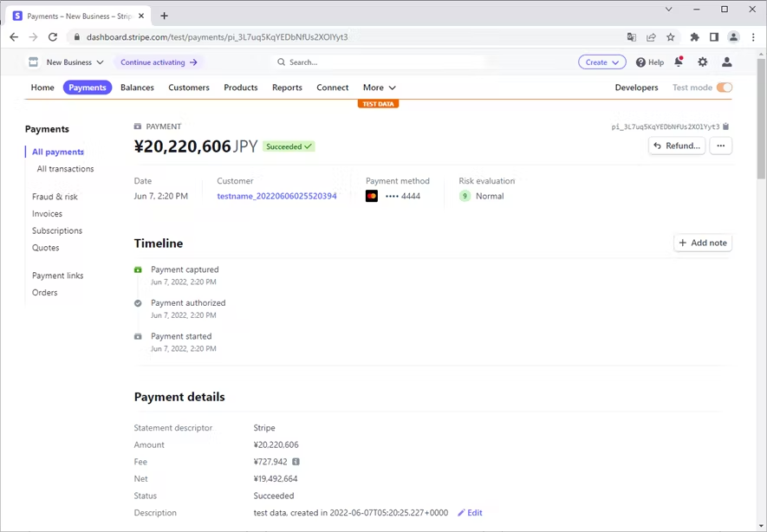This screenshot has height=532, width=767.
Task: Toggle Test mode switch off
Action: point(725,88)
